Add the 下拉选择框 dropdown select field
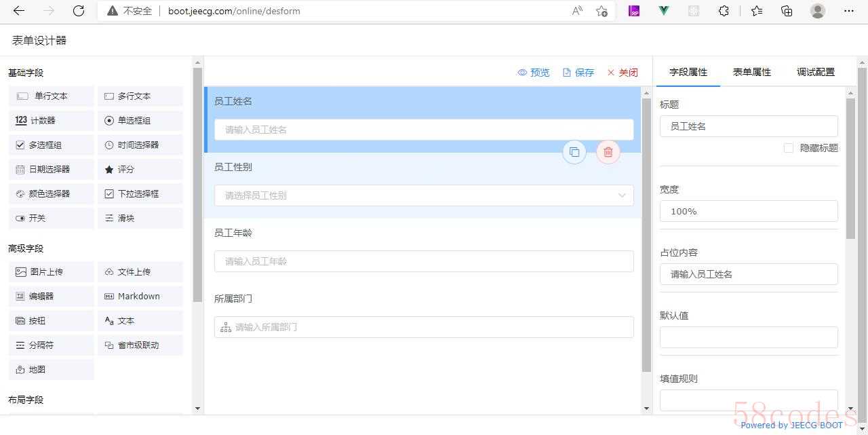Viewport: 868px width, 435px height. (140, 194)
